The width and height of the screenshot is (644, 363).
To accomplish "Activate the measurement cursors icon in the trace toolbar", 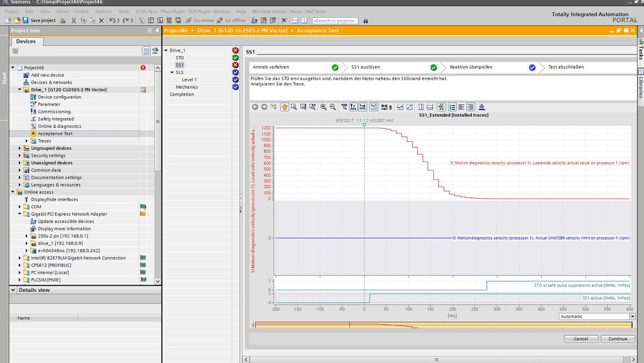I will tap(421, 106).
